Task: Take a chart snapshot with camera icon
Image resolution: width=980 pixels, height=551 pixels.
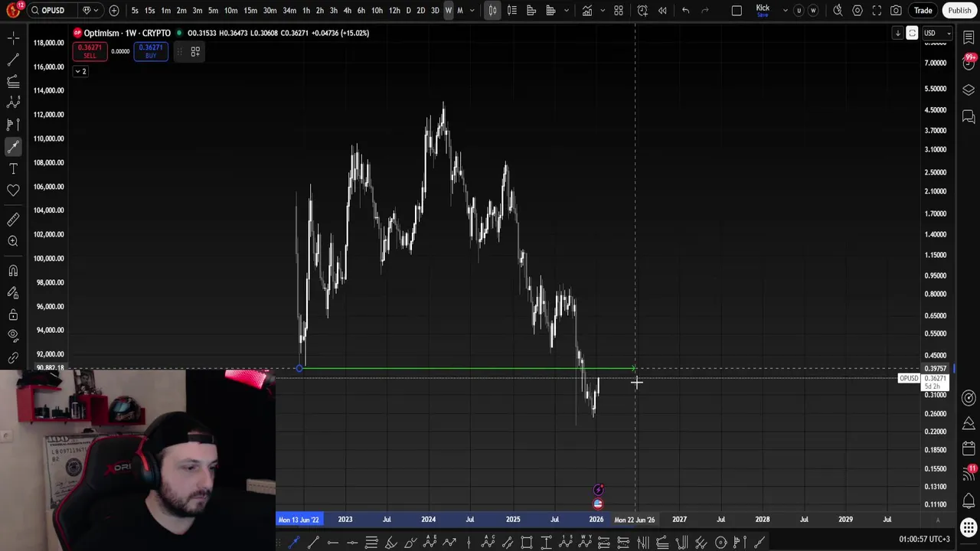Action: click(x=897, y=11)
